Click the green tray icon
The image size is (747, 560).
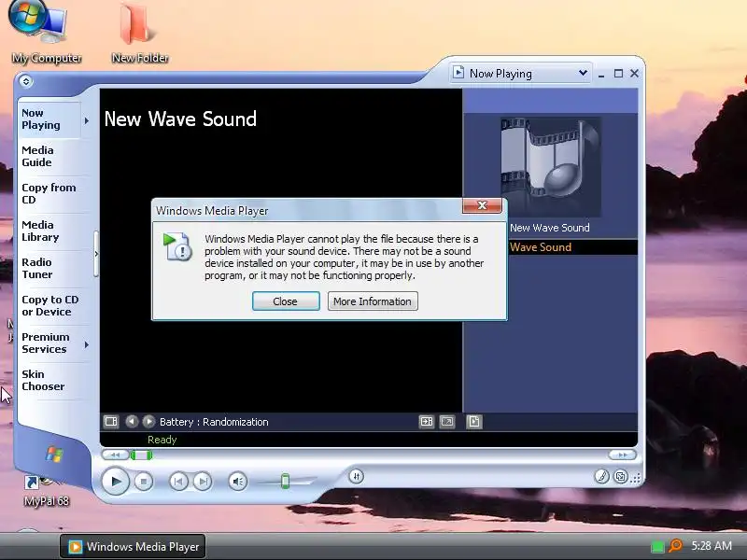pos(657,546)
